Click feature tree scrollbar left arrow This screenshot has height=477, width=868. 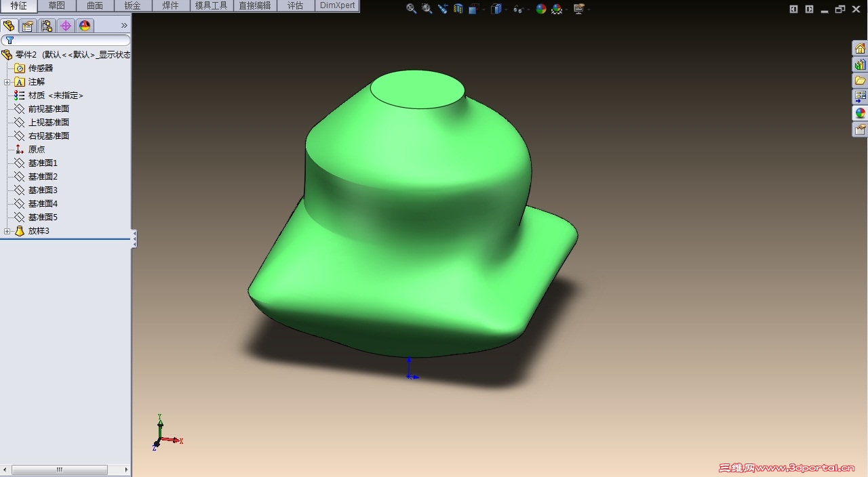(x=5, y=470)
